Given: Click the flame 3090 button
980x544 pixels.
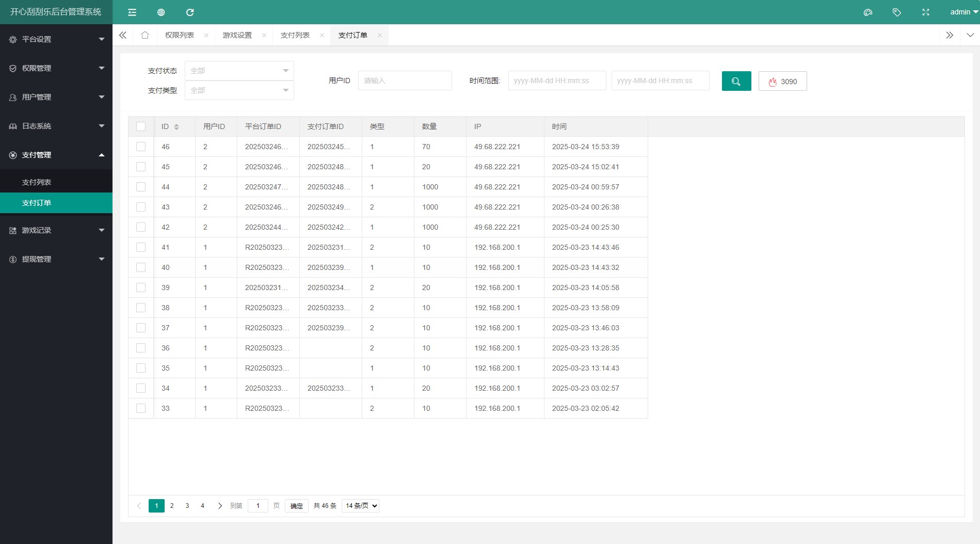Looking at the screenshot, I should (x=783, y=81).
